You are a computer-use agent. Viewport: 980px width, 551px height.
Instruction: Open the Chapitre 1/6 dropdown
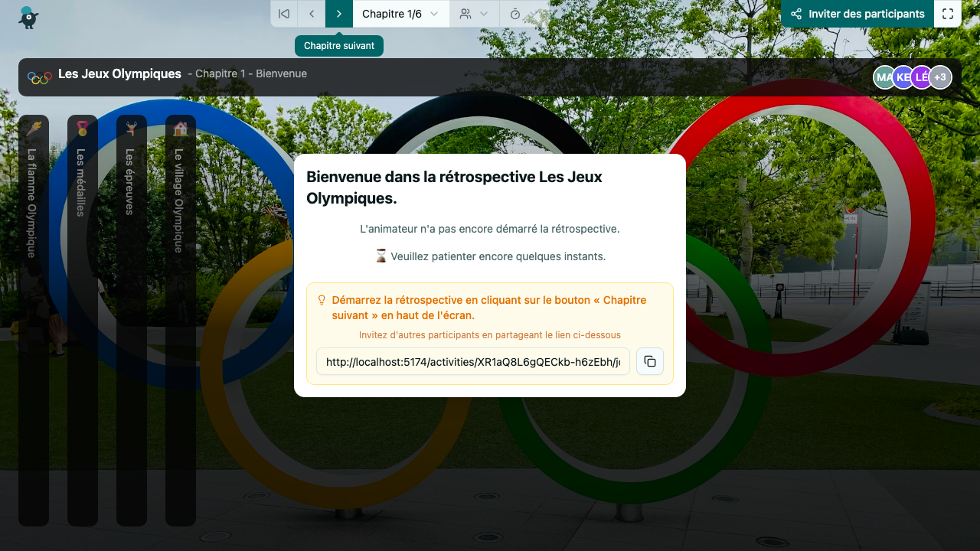[x=400, y=13]
